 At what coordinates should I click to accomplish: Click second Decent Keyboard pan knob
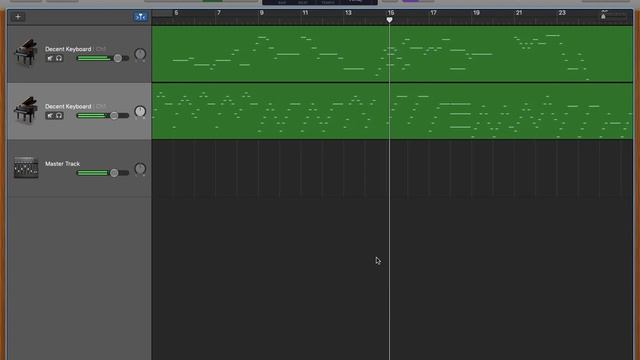(140, 111)
